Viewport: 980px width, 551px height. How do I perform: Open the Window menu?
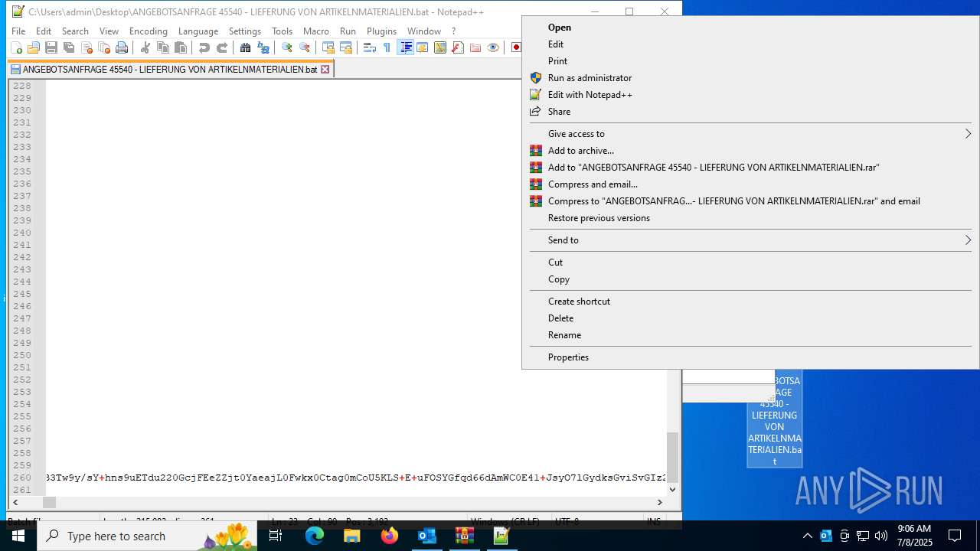pos(424,31)
